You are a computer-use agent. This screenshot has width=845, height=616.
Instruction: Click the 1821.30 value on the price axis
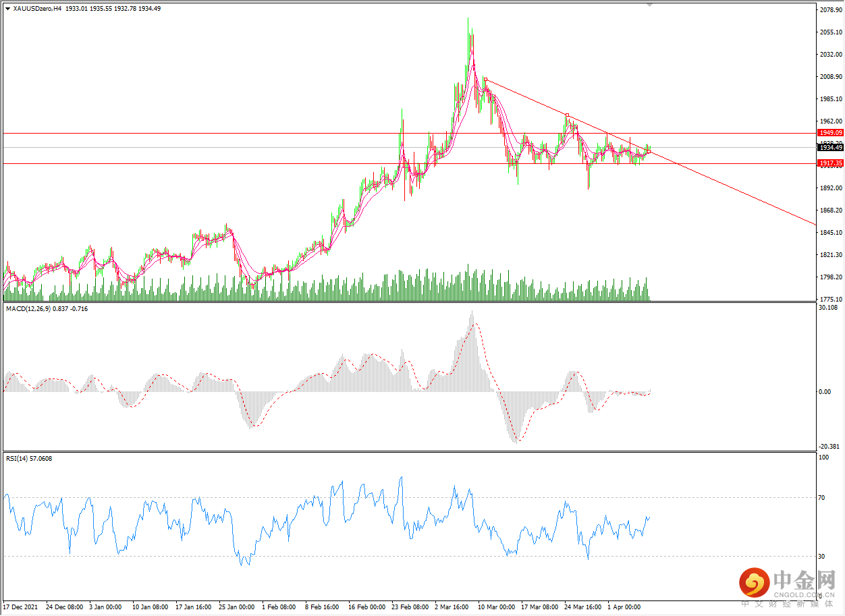(831, 255)
